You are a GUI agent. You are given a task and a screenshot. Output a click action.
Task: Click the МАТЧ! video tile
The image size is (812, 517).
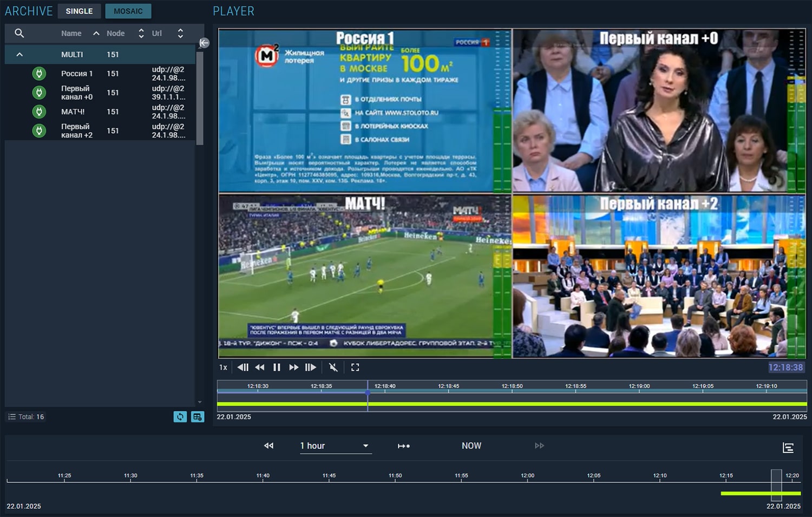364,276
